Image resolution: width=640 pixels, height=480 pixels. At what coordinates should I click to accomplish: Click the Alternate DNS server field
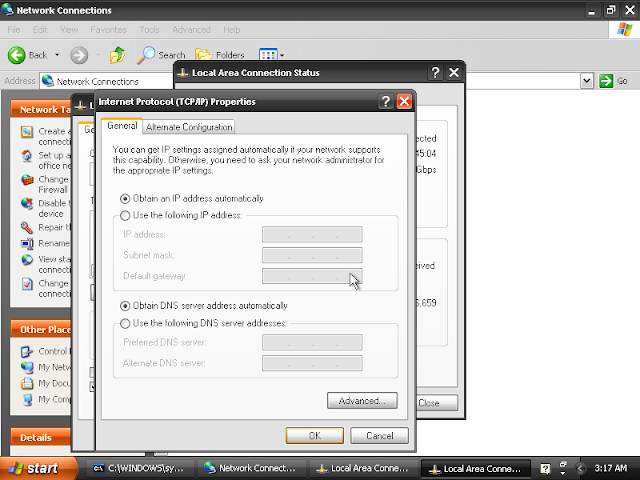312,363
